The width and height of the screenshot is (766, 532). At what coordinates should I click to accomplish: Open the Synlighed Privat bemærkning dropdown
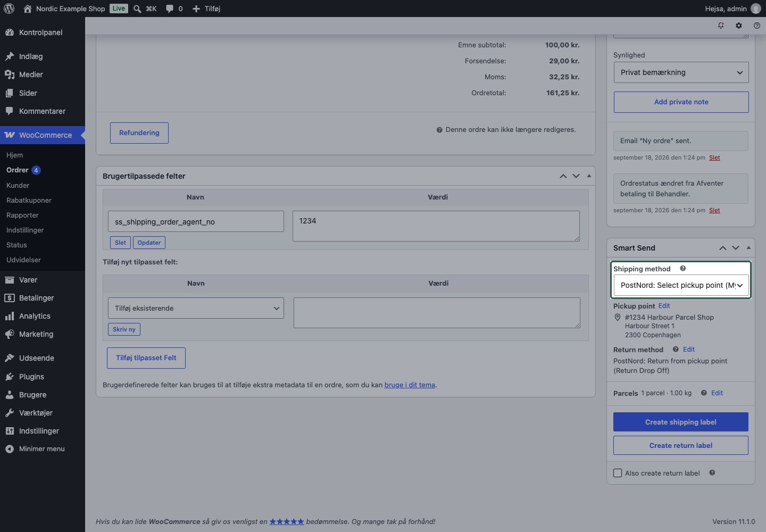pyautogui.click(x=681, y=72)
